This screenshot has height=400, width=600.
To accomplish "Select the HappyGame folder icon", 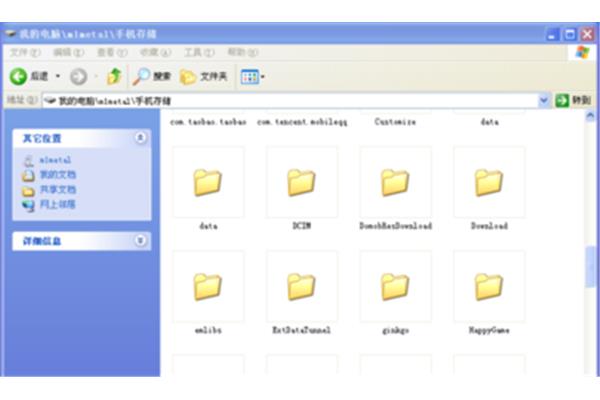I will click(489, 287).
